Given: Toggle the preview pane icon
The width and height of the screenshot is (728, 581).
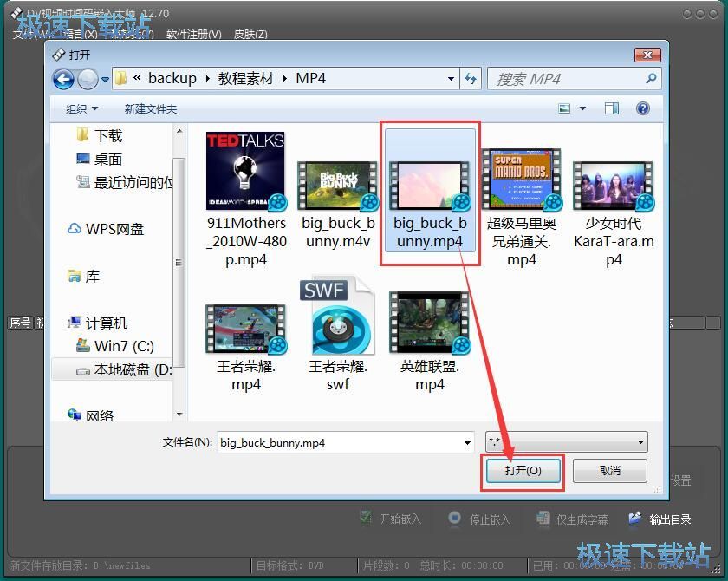Looking at the screenshot, I should [612, 108].
